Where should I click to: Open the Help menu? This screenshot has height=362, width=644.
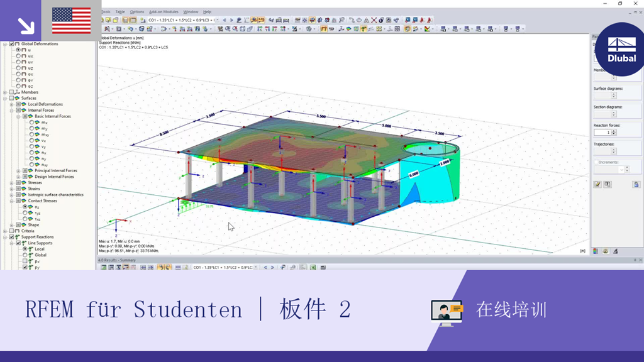207,12
